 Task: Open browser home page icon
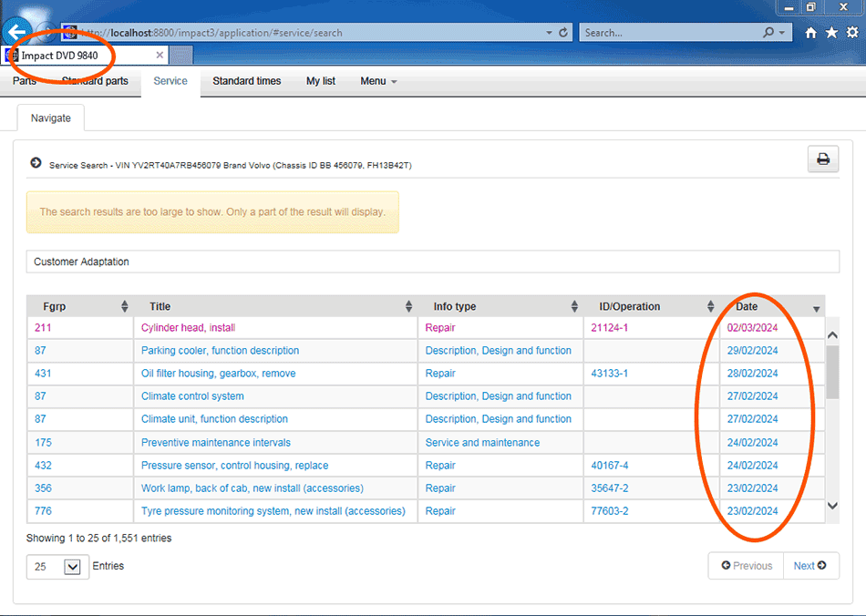[x=810, y=33]
